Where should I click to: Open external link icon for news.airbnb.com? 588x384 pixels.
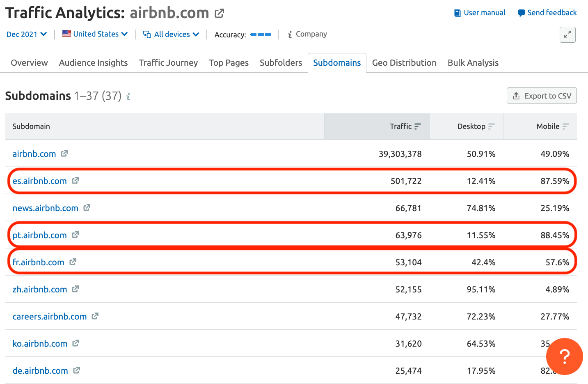pyautogui.click(x=87, y=208)
